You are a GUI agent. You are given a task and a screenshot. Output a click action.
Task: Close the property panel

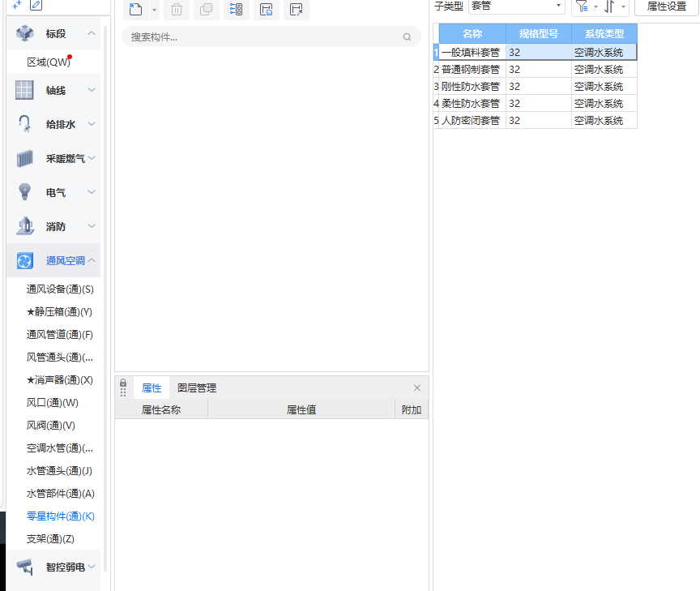(417, 388)
